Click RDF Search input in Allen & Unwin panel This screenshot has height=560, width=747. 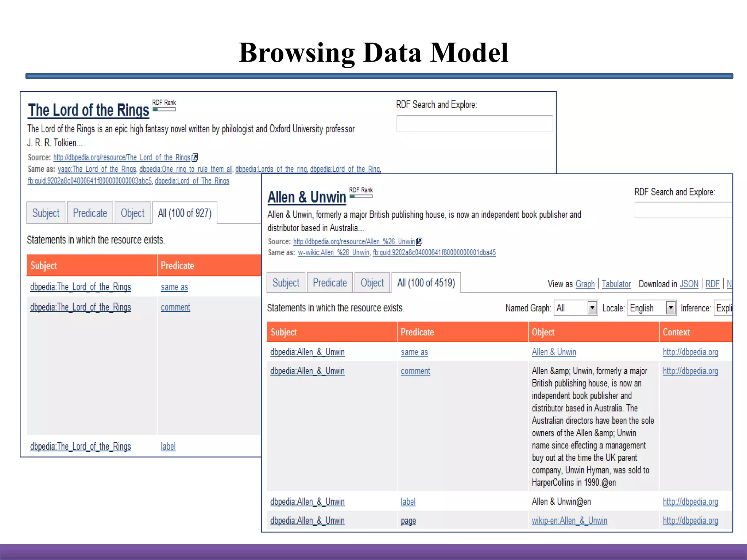tap(684, 210)
